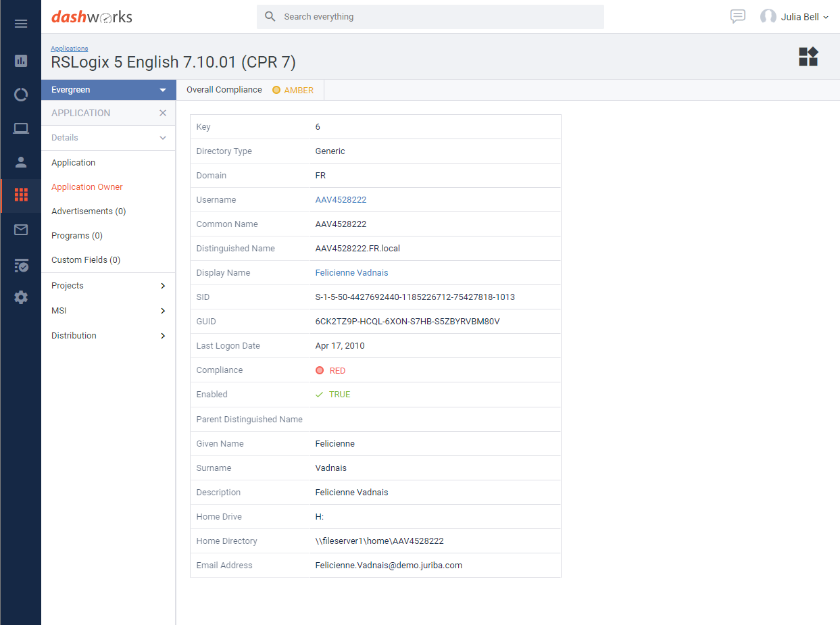Viewport: 840px width, 625px height.
Task: Collapse the Details section chevron
Action: click(x=163, y=138)
